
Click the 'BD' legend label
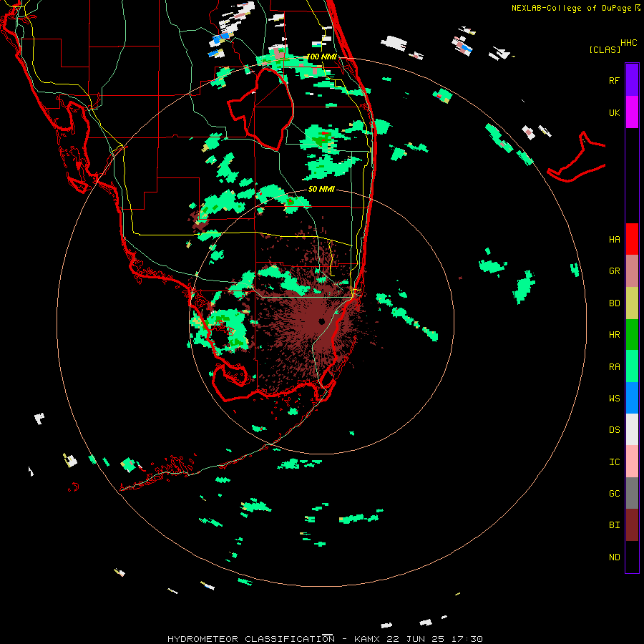[x=614, y=303]
